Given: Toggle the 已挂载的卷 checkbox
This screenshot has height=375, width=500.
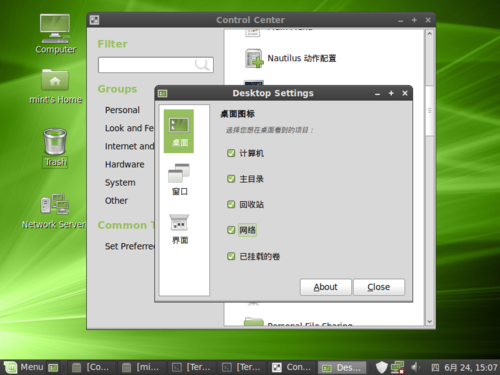Looking at the screenshot, I should 231,256.
